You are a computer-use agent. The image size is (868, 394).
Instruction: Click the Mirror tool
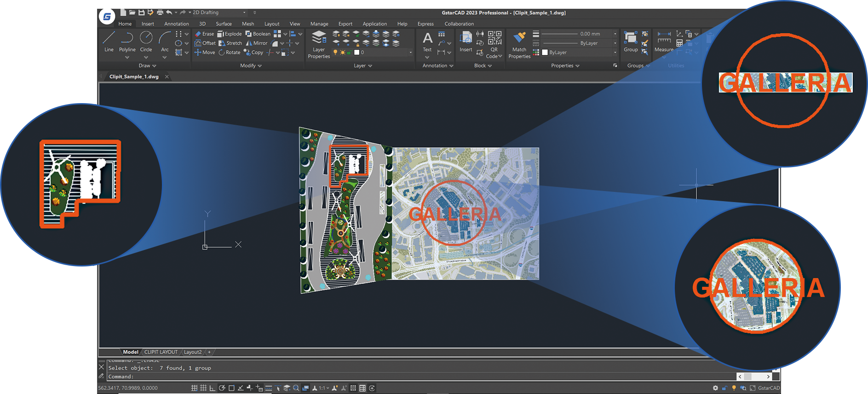(x=256, y=43)
